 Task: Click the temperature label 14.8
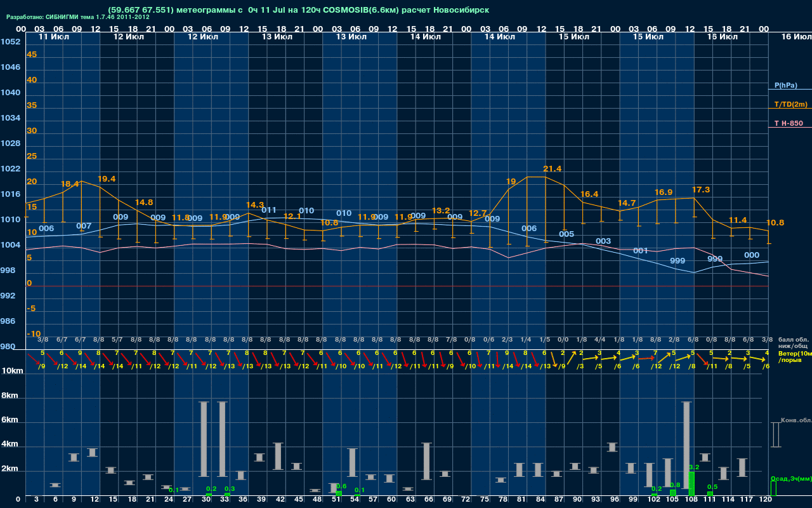pyautogui.click(x=144, y=203)
